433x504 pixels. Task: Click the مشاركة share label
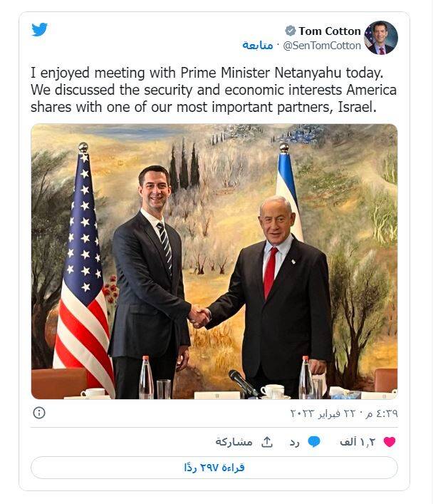pos(234,442)
